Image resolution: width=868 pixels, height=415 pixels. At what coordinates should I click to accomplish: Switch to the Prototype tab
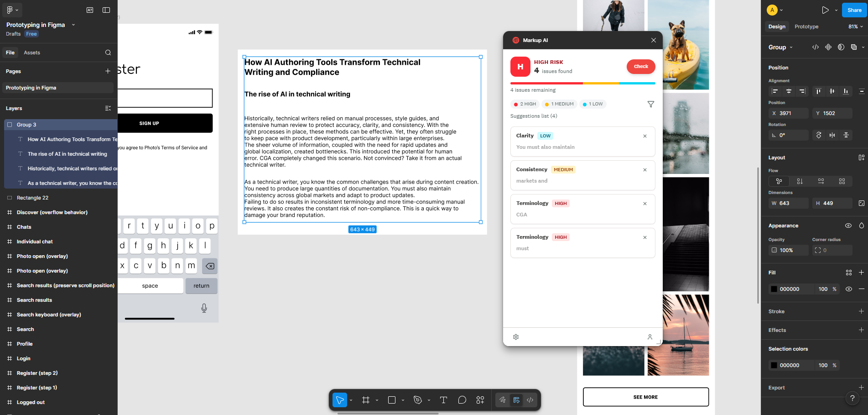[x=806, y=26]
